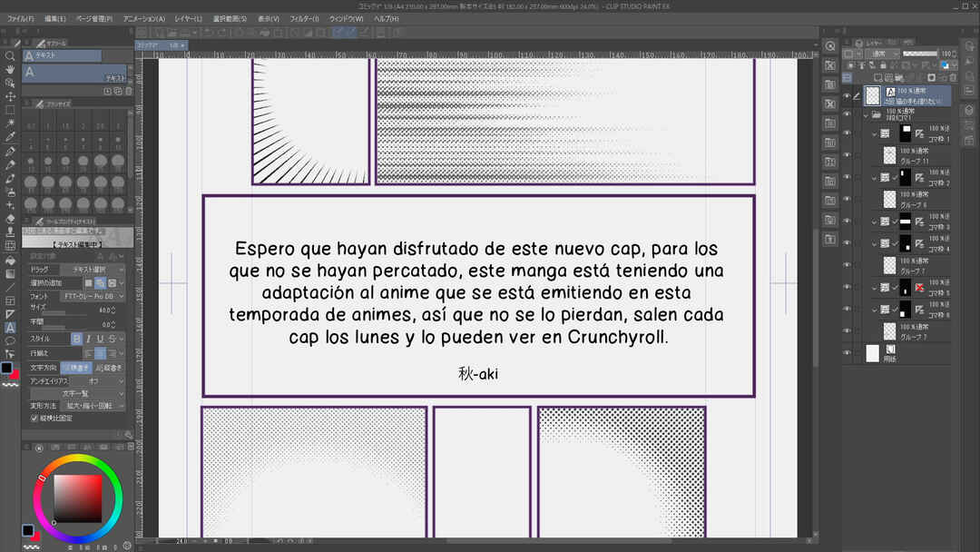Collapse the コマ枠 2 folder
Image resolution: width=980 pixels, height=552 pixels.
[875, 177]
